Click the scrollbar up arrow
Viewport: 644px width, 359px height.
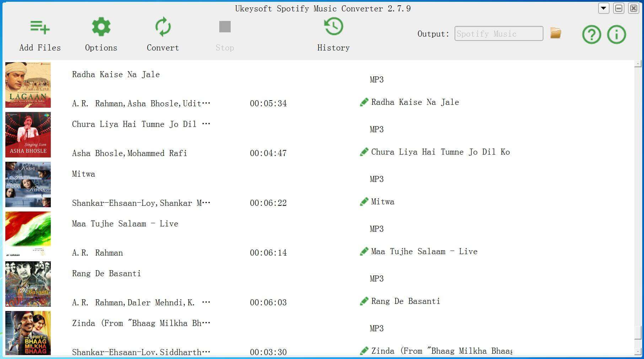638,64
